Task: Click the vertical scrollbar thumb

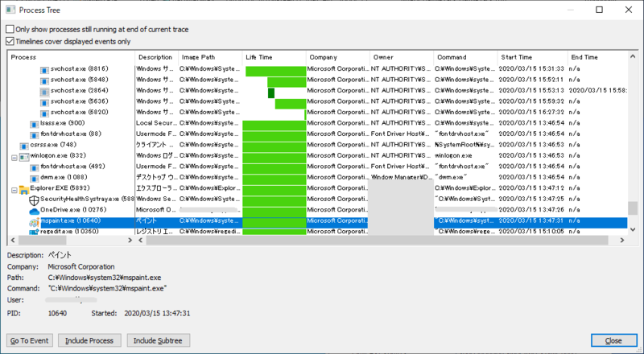Action: (x=633, y=208)
